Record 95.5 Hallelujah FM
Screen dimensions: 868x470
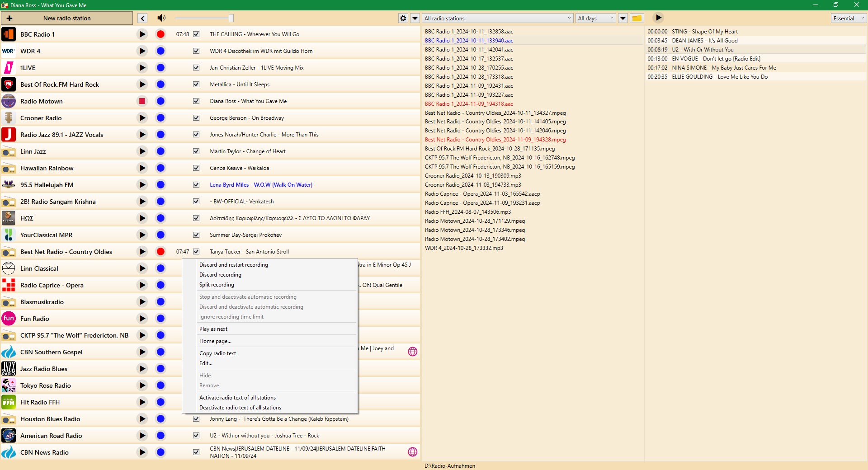pos(160,185)
